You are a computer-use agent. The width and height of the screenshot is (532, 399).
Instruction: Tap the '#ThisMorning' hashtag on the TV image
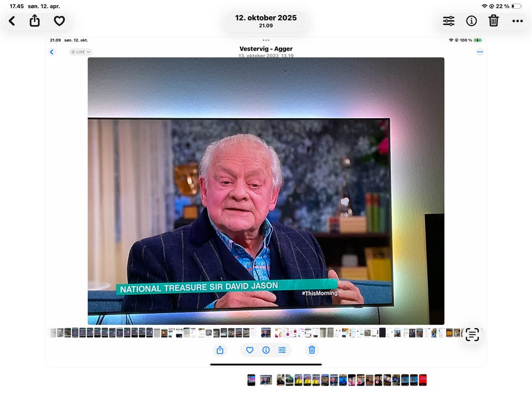(x=320, y=293)
